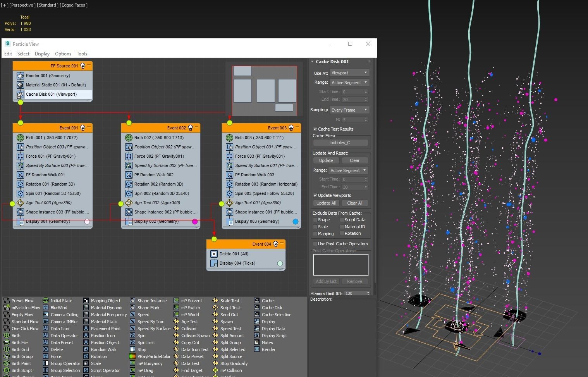The width and height of the screenshot is (588, 377).
Task: Open the Sampling Every Frame dropdown
Action: pyautogui.click(x=349, y=110)
